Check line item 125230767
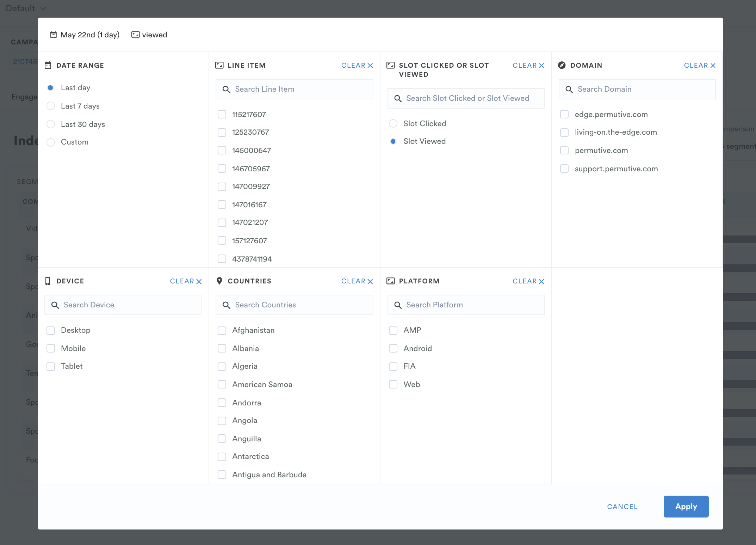Screen dimensions: 756x545 pyautogui.click(x=222, y=133)
